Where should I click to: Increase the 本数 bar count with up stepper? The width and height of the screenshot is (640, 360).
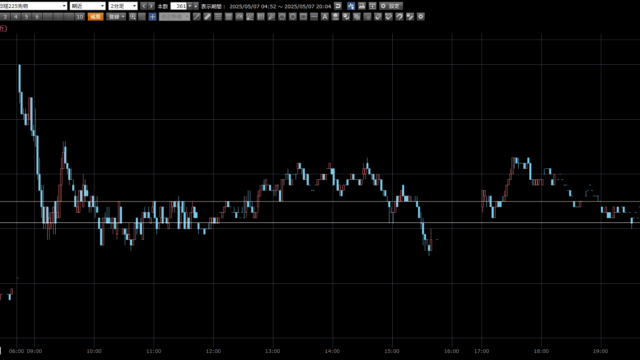click(196, 6)
